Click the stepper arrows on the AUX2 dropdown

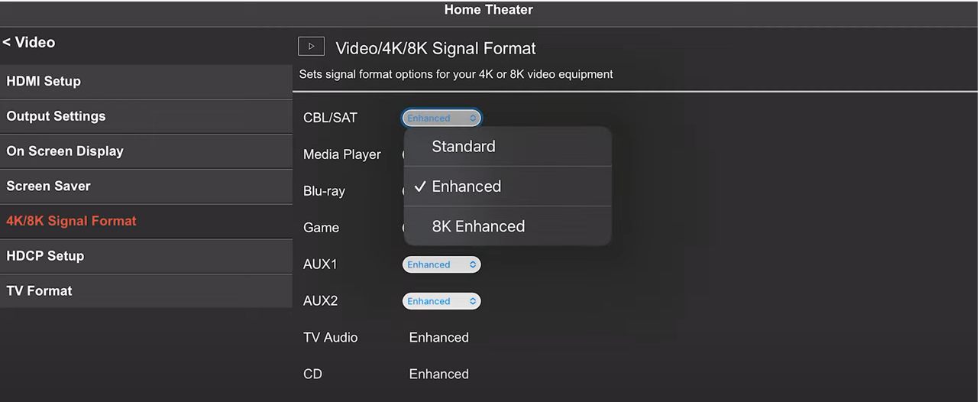[x=474, y=301]
